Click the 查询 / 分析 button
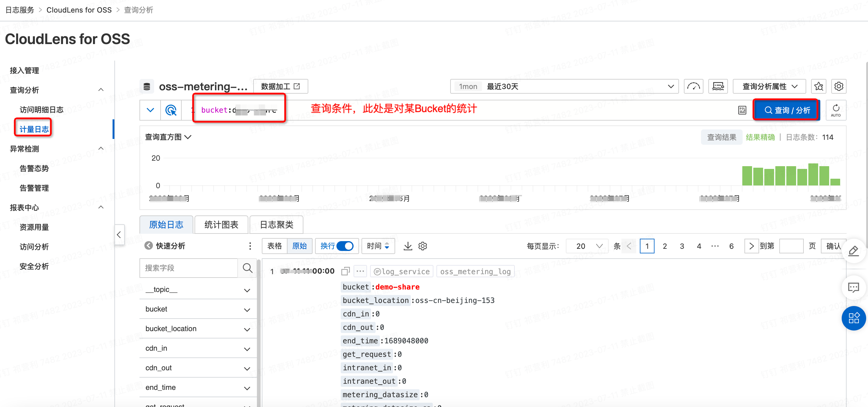868x407 pixels. point(786,110)
